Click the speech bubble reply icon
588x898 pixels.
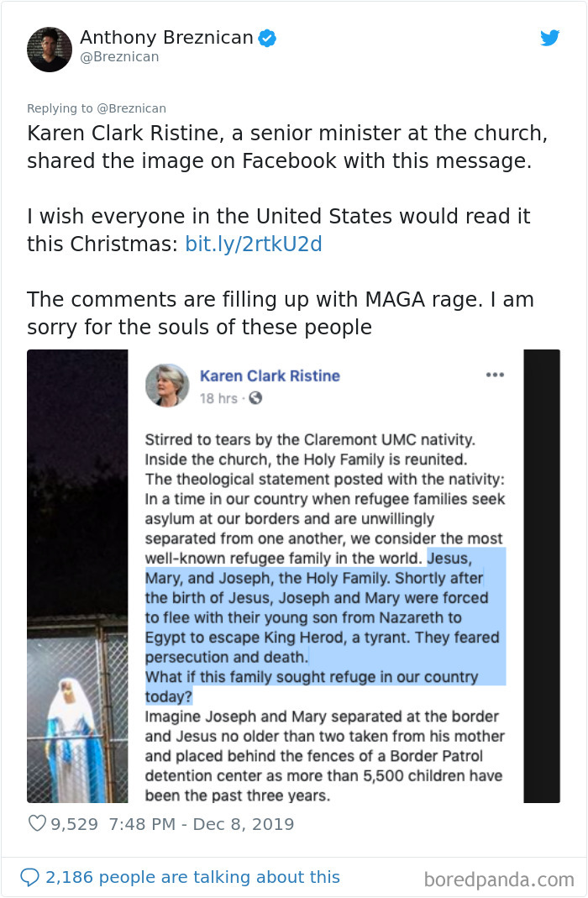pyautogui.click(x=32, y=876)
